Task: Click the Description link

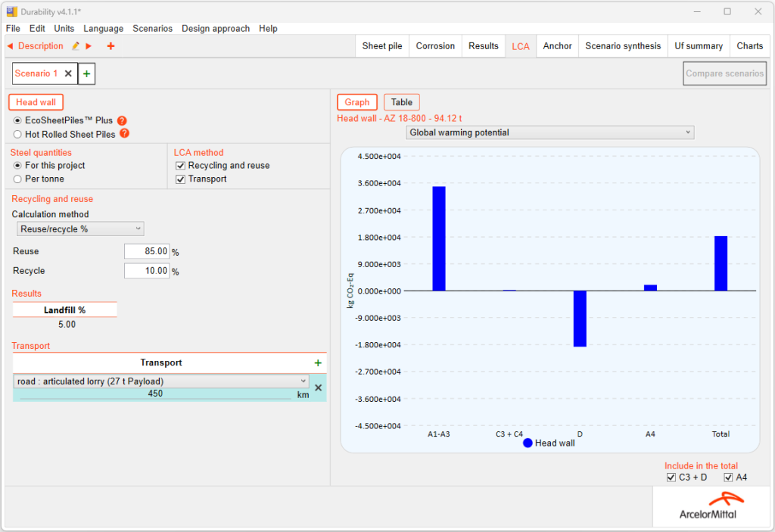Action: [x=41, y=46]
